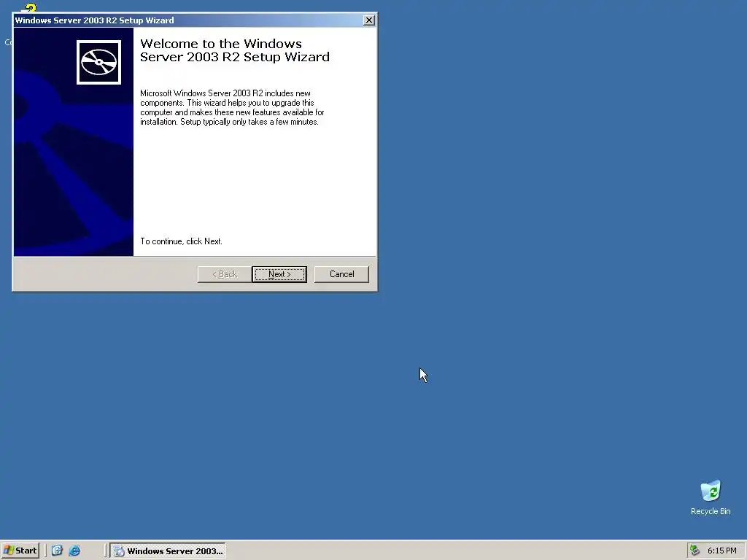Cancel the Setup Wizard
Screen dimensions: 747x560
(x=341, y=274)
